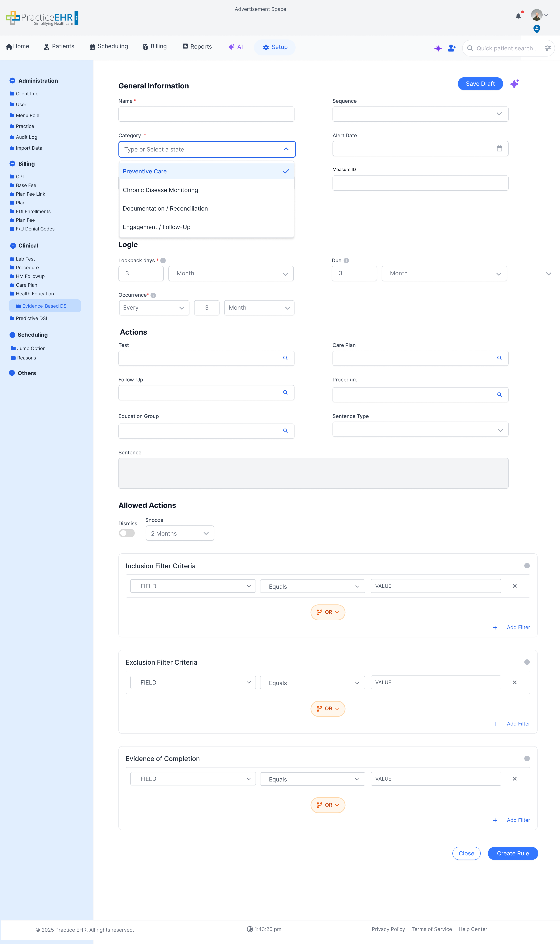
Task: Click the notification bell
Action: 518,16
